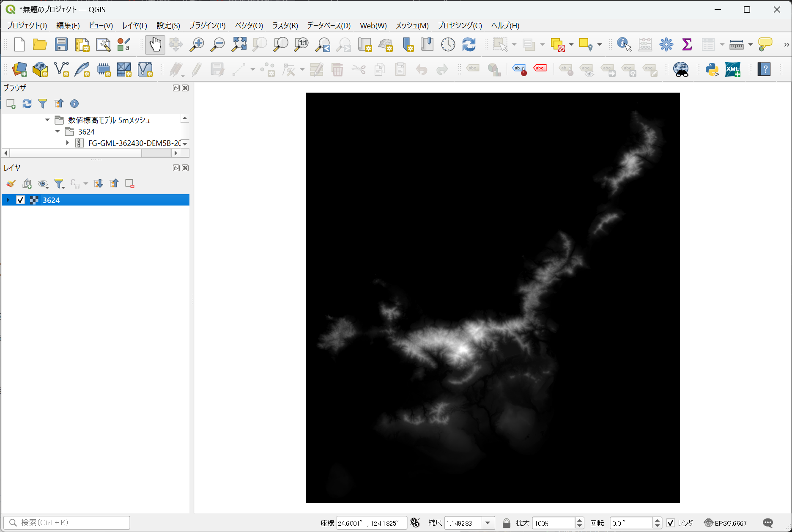Viewport: 792px width, 532px height.
Task: Click the Zoom Full extent icon
Action: click(239, 45)
